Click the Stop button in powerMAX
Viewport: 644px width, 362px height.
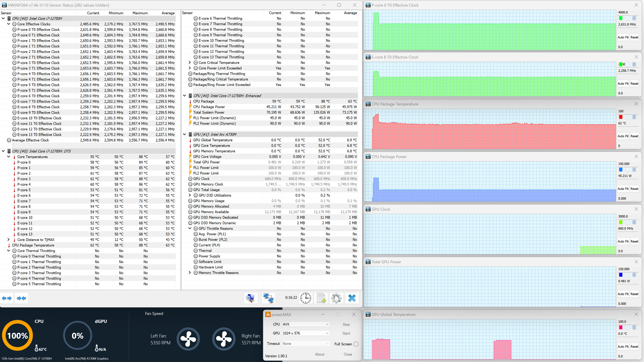(x=346, y=324)
